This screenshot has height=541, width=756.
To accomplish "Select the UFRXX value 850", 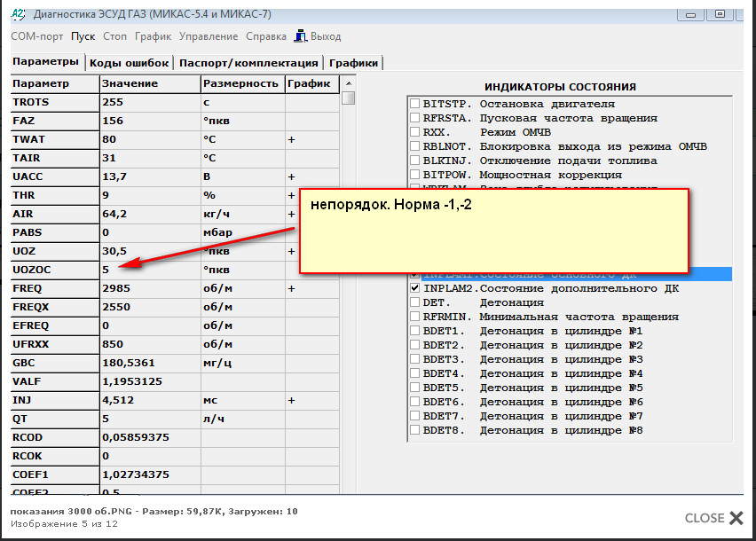I will [x=113, y=344].
